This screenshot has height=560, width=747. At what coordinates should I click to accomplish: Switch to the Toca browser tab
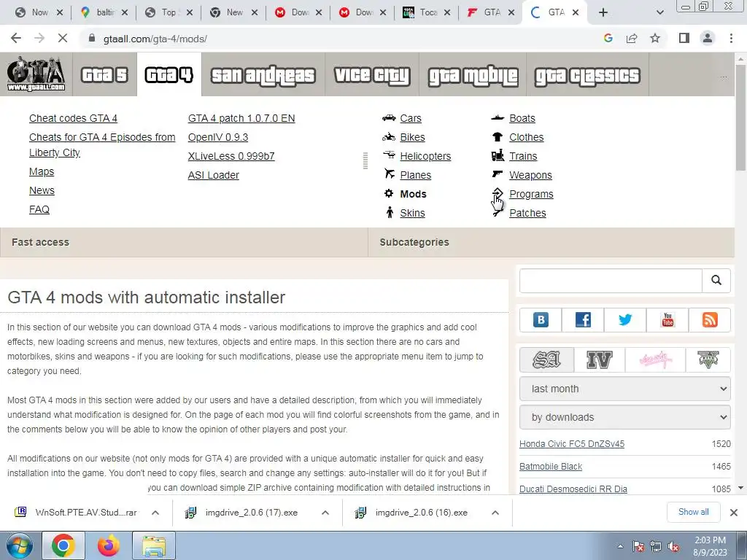tap(426, 12)
